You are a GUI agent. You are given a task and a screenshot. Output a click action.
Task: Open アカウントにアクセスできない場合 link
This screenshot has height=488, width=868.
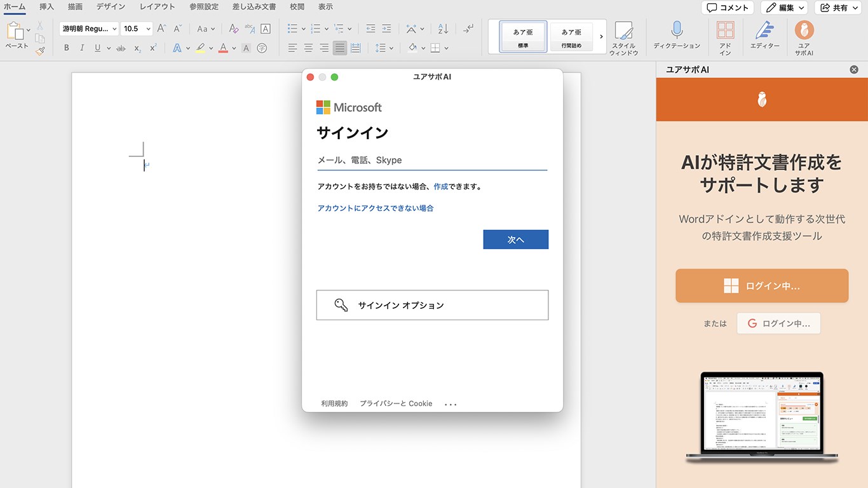(x=376, y=208)
